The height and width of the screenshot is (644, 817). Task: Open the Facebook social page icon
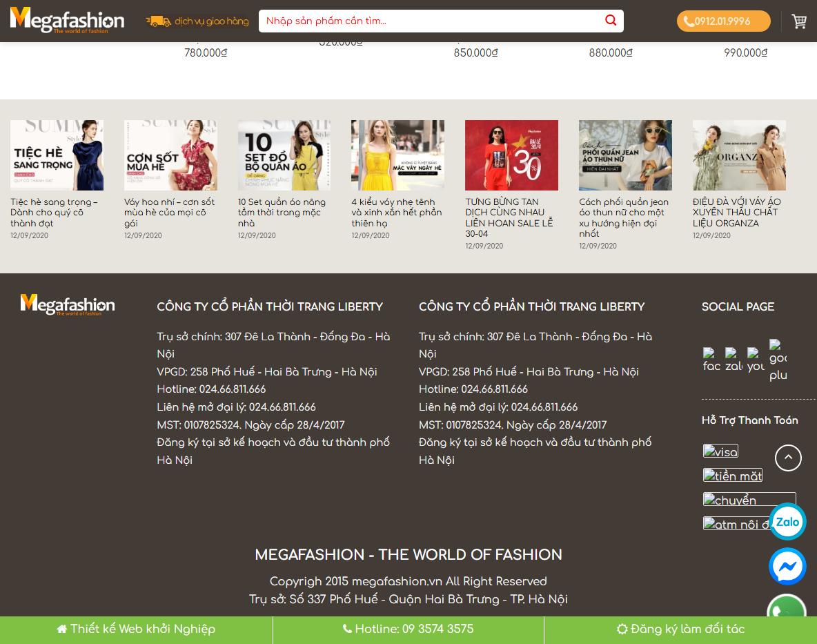(x=710, y=355)
